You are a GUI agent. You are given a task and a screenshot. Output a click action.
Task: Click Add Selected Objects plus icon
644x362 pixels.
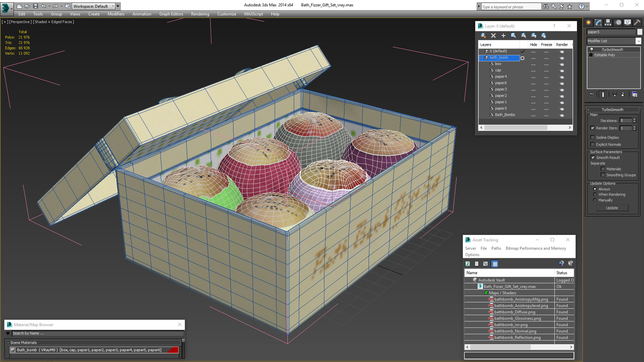503,36
